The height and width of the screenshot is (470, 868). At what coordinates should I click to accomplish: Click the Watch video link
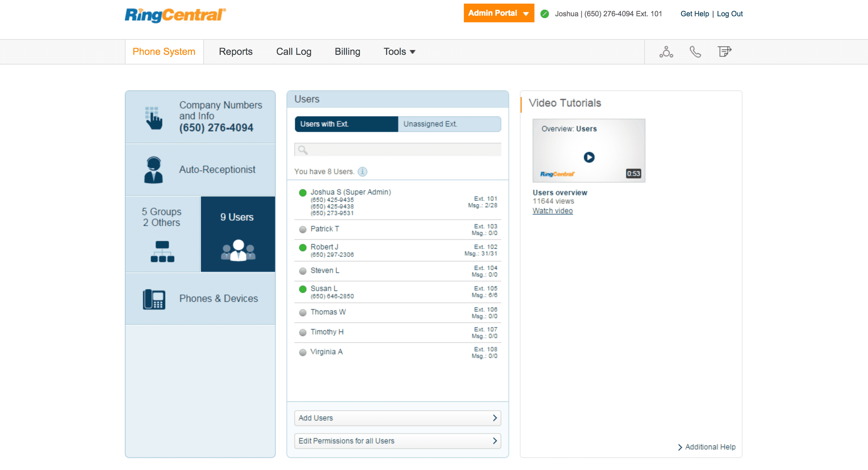pos(552,211)
